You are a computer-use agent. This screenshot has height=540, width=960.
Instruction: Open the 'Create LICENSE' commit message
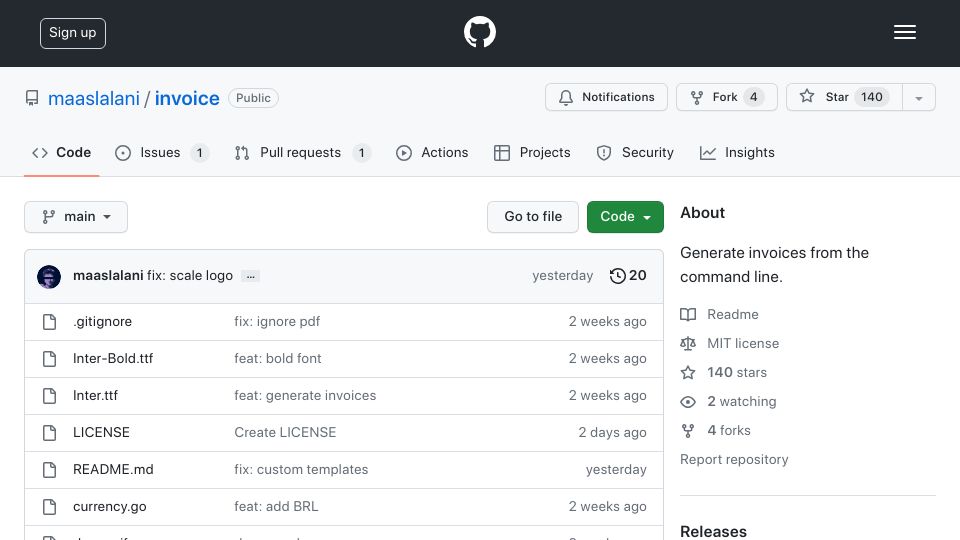(x=285, y=432)
